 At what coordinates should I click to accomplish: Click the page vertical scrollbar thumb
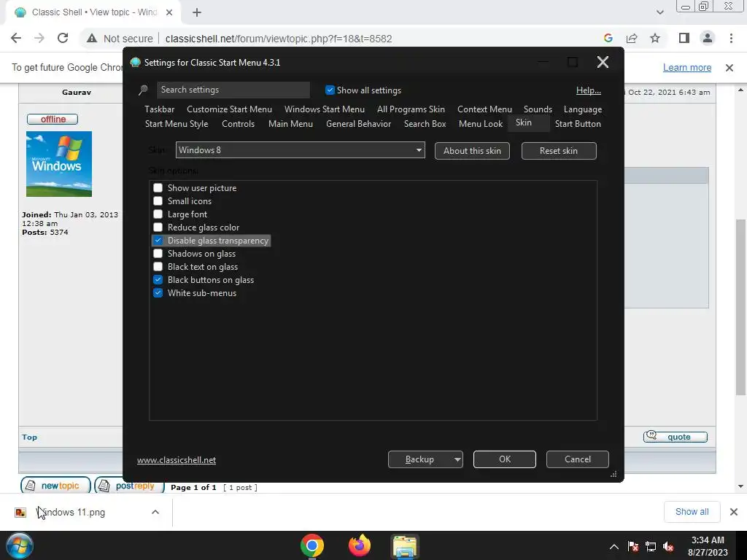[741, 308]
